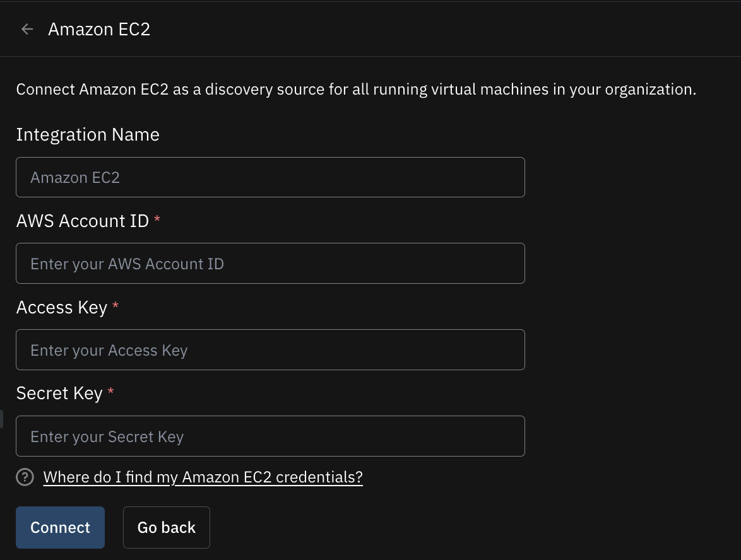Click into the Secret Key field
Image resolution: width=741 pixels, height=560 pixels.
coord(270,436)
